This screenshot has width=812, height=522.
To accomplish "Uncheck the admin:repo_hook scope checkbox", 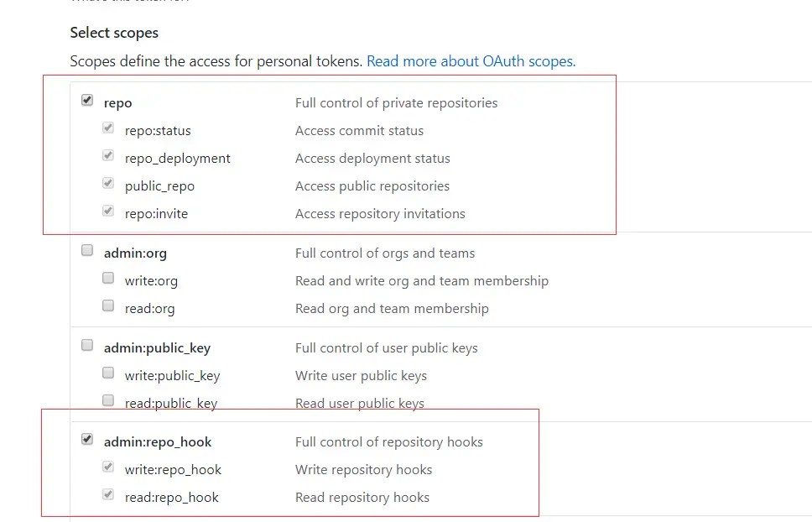I will pyautogui.click(x=87, y=440).
